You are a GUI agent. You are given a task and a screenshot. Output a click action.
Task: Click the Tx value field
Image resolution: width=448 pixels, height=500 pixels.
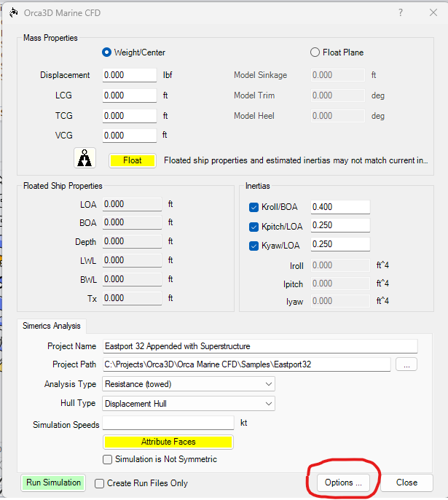pos(132,298)
